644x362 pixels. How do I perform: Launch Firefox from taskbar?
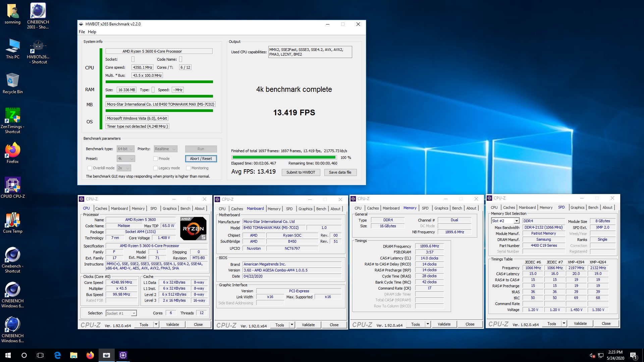90,355
